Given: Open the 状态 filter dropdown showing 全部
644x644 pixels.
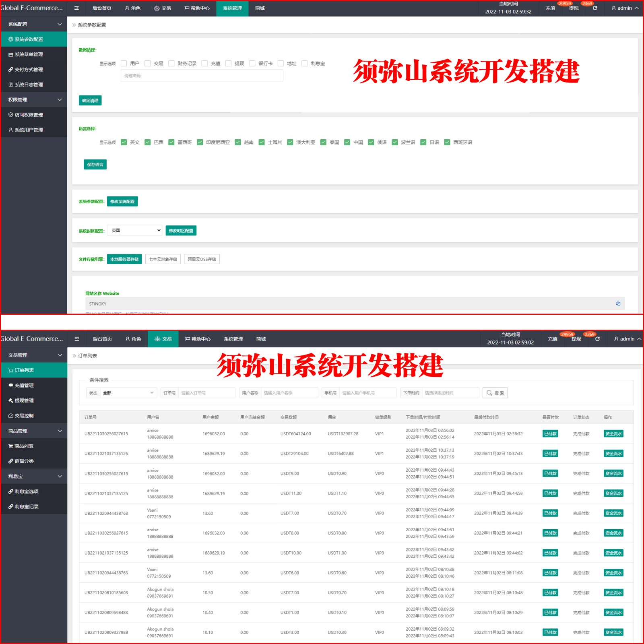Looking at the screenshot, I should (128, 393).
